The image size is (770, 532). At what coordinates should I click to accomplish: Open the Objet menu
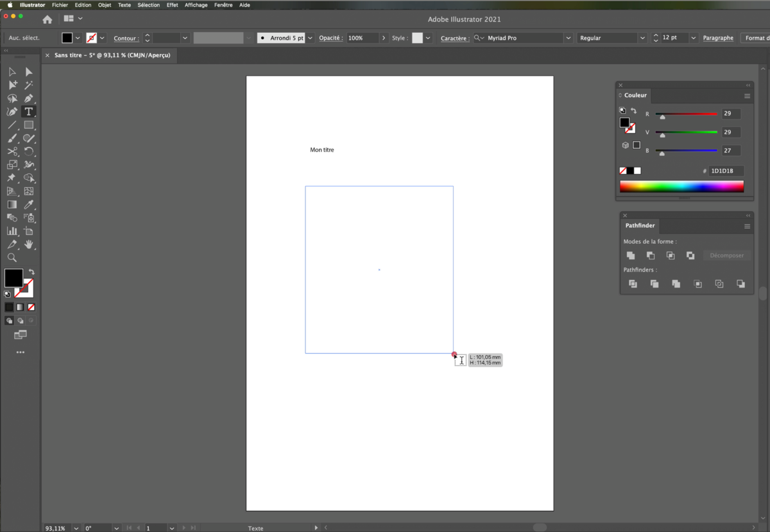click(x=105, y=5)
